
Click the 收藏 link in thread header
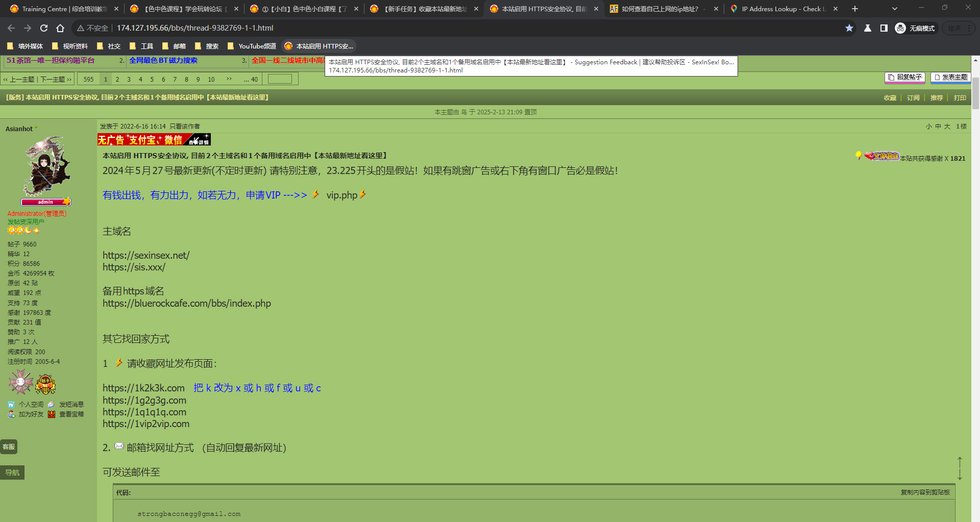(x=890, y=97)
